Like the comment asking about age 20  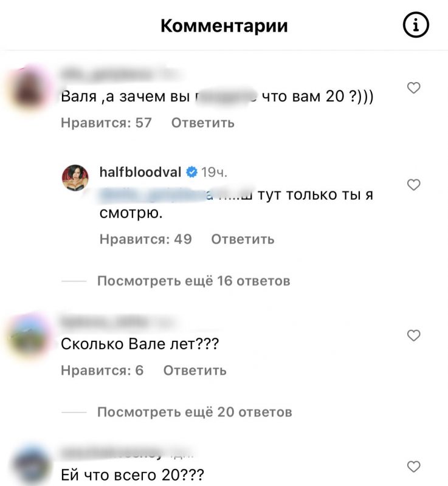point(413,88)
